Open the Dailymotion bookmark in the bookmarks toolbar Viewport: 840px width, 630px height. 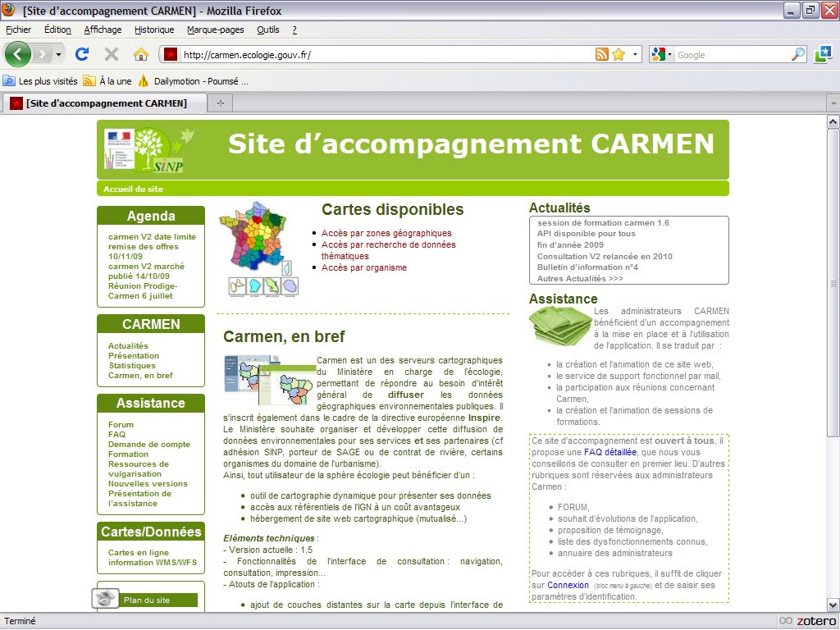tap(194, 81)
